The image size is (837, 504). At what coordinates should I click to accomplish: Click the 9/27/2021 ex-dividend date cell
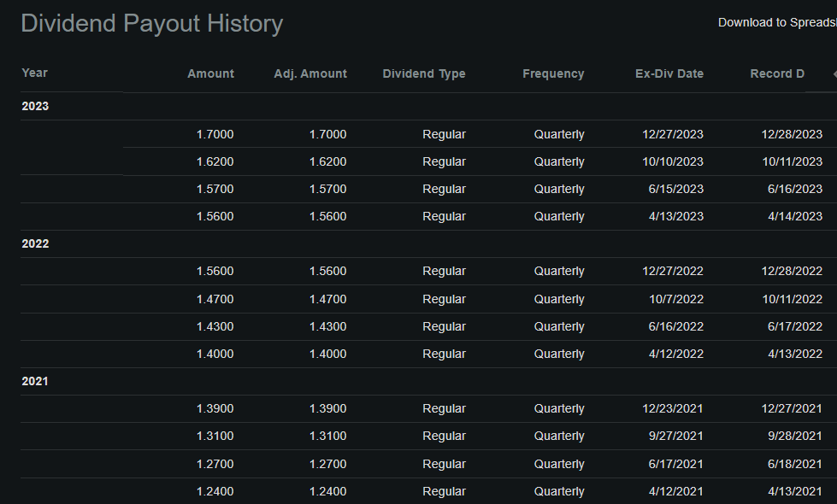point(675,436)
